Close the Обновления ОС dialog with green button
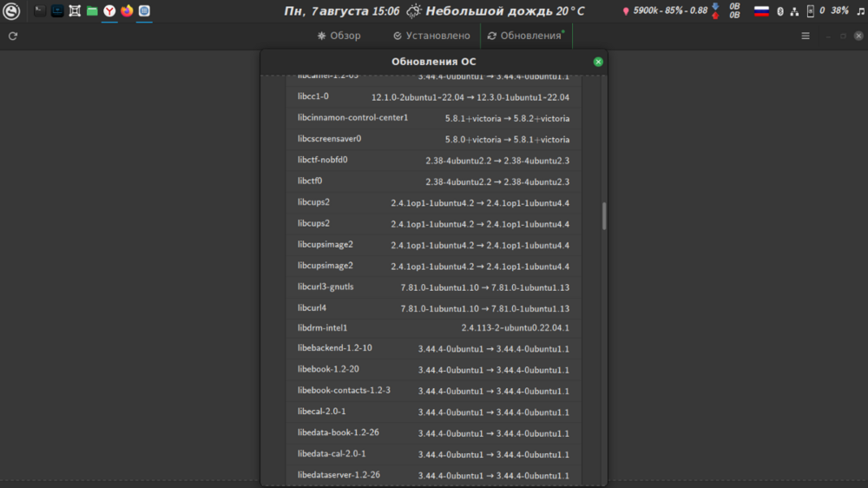Viewport: 868px width, 488px height. tap(598, 62)
